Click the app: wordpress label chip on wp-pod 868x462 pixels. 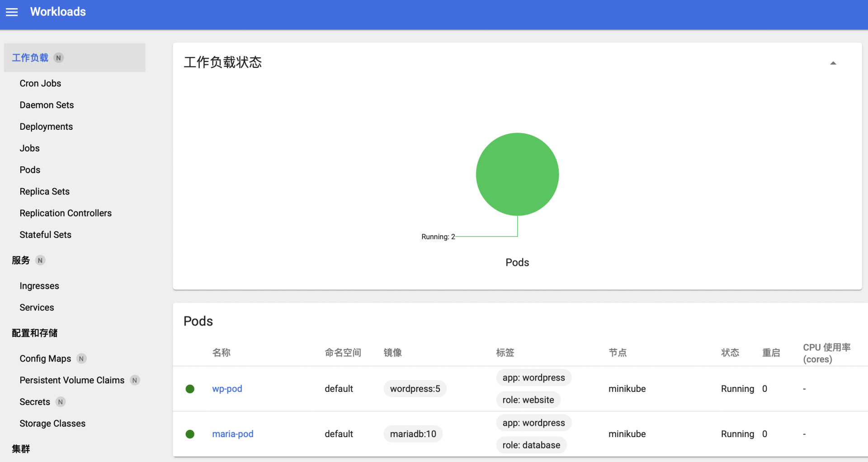[x=533, y=377]
